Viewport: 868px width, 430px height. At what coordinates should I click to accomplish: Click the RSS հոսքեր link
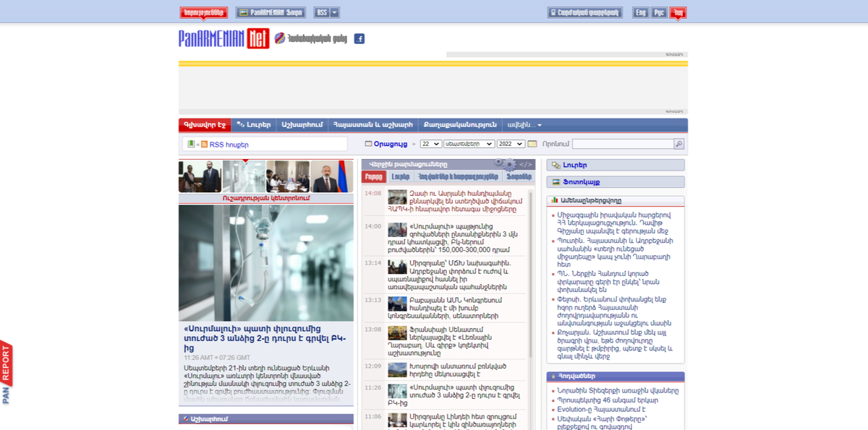(x=229, y=145)
